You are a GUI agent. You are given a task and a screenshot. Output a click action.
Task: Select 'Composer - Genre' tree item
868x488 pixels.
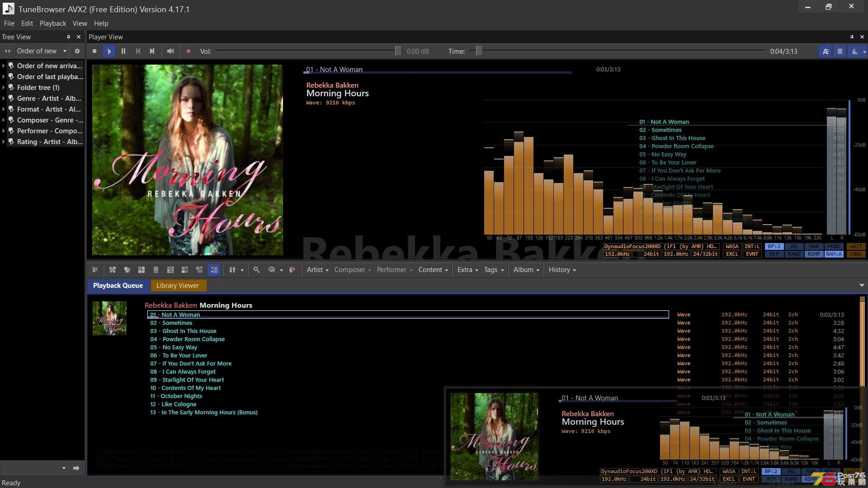[50, 120]
